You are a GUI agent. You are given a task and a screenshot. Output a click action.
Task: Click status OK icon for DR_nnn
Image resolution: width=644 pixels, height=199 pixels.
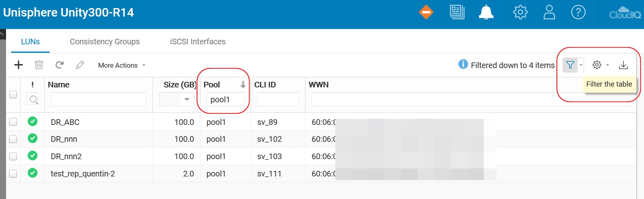pos(33,138)
